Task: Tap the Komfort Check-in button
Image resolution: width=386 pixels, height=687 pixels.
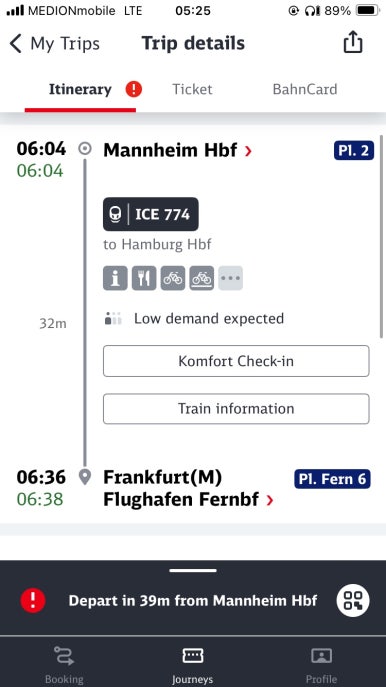Action: coord(236,361)
